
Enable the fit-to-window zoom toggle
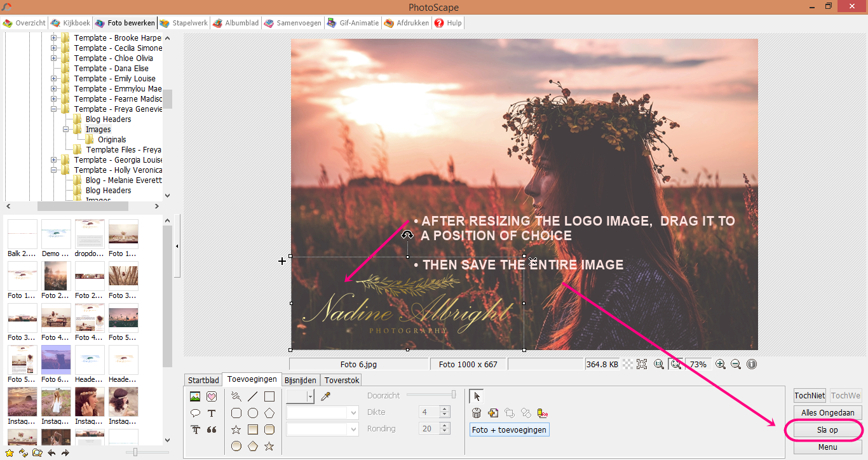(675, 364)
